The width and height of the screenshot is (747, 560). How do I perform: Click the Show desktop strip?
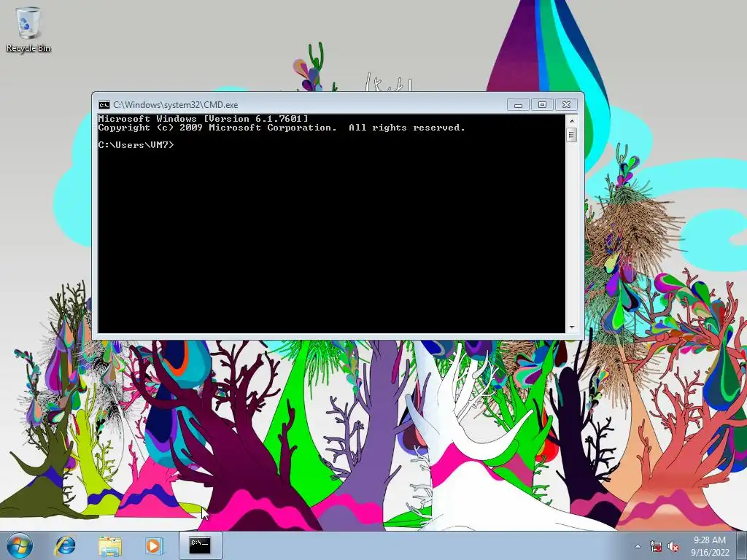coord(742,545)
